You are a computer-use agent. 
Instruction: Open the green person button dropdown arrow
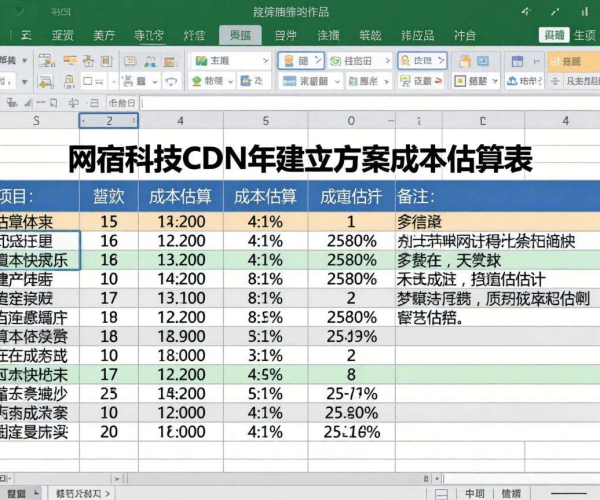coord(231,81)
